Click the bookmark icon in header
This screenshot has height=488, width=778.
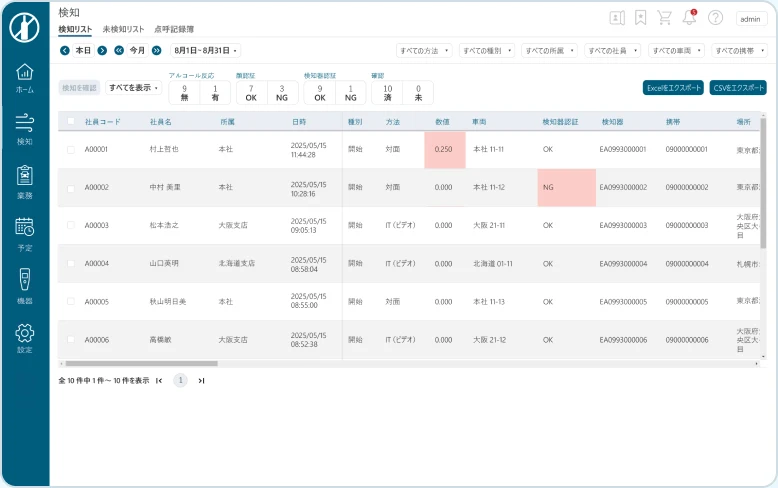(x=641, y=18)
